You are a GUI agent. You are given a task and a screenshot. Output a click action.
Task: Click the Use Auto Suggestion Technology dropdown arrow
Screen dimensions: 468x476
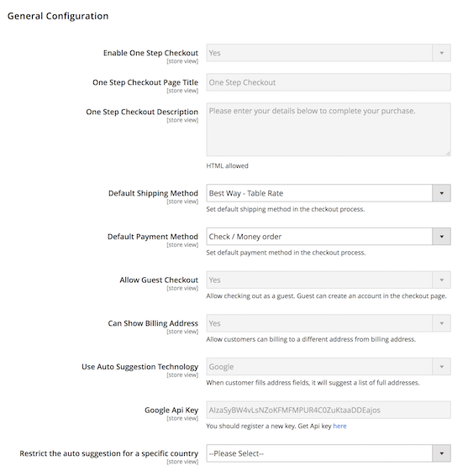(442, 367)
